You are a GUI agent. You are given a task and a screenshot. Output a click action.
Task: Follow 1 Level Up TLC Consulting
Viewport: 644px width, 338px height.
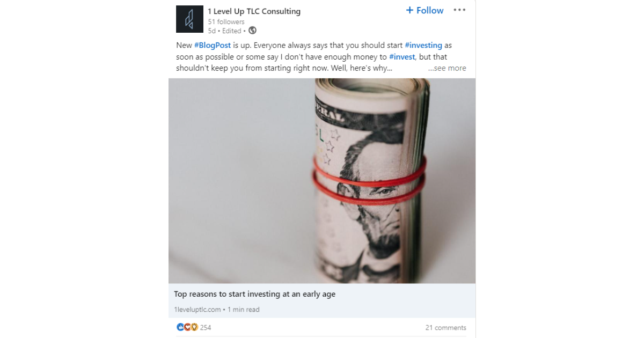425,11
